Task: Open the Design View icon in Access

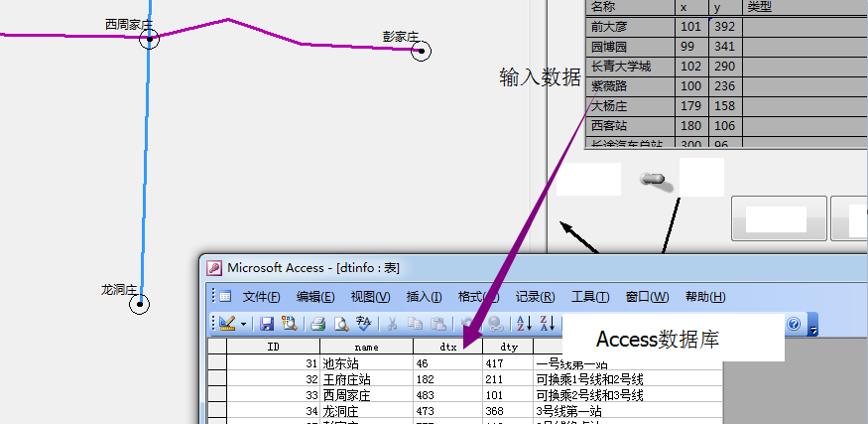Action: (227, 324)
